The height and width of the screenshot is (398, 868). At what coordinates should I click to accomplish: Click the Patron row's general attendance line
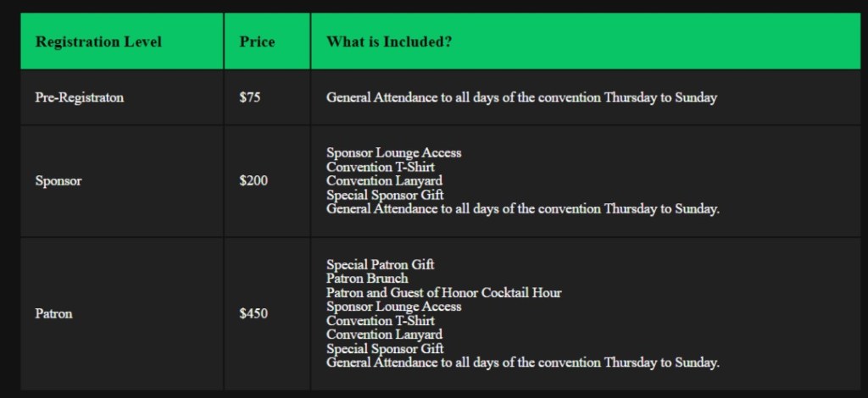[522, 362]
